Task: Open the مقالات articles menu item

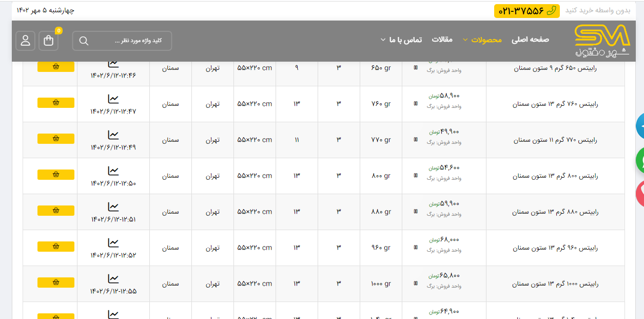Action: pyautogui.click(x=442, y=40)
